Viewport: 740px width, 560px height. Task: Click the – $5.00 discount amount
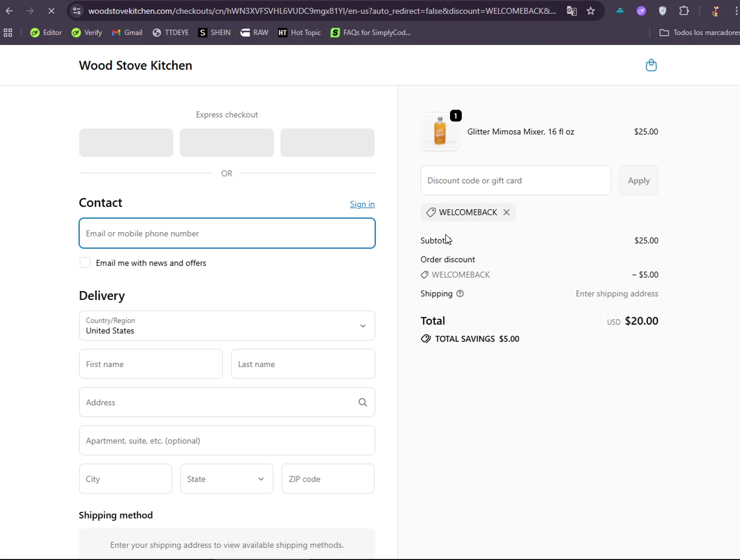(645, 275)
